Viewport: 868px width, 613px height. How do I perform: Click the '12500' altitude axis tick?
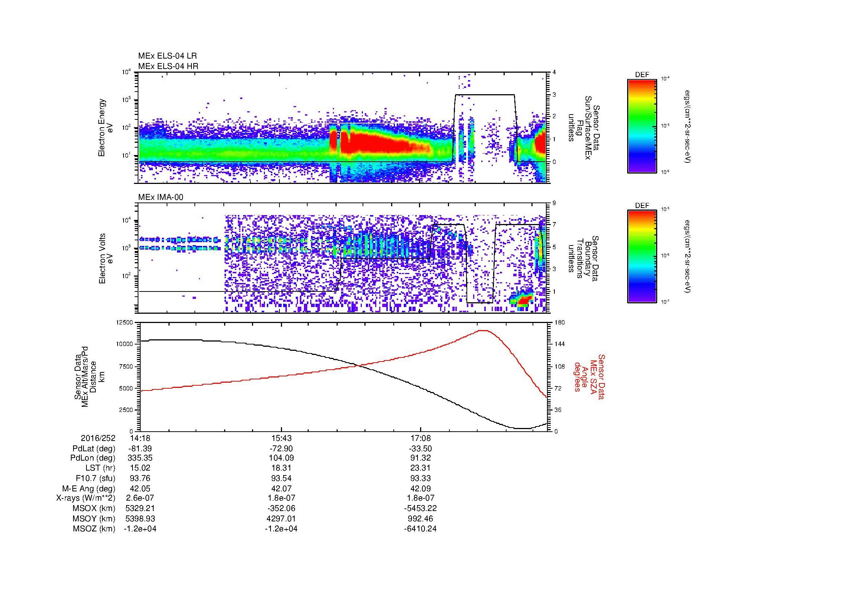pyautogui.click(x=124, y=322)
